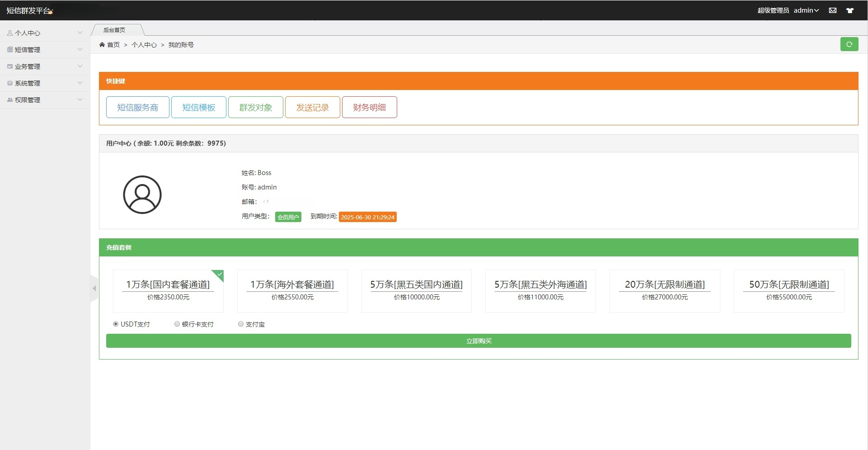Select the 个人中心 sidebar icon
The image size is (868, 450).
pos(10,32)
